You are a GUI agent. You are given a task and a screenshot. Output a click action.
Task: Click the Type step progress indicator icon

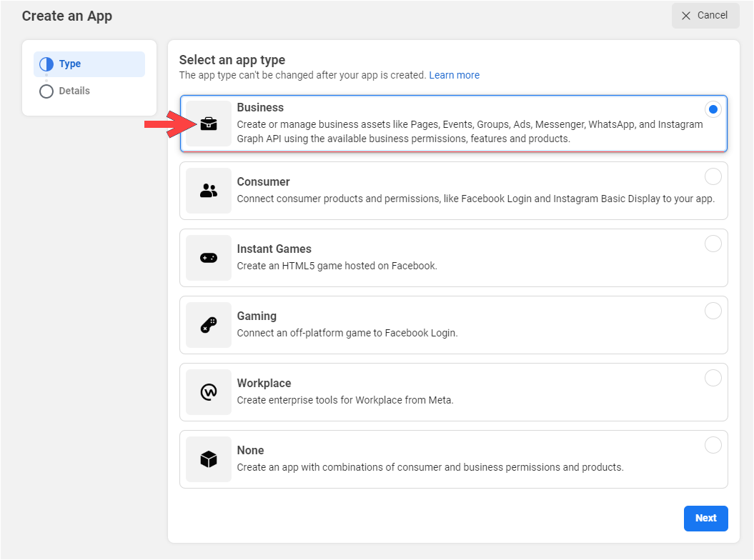pyautogui.click(x=46, y=64)
